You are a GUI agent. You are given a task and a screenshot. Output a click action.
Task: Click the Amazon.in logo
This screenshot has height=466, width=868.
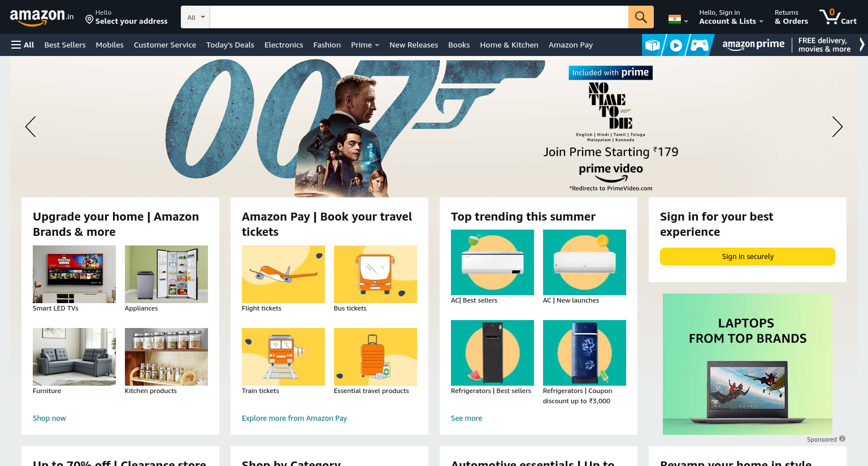[42, 17]
